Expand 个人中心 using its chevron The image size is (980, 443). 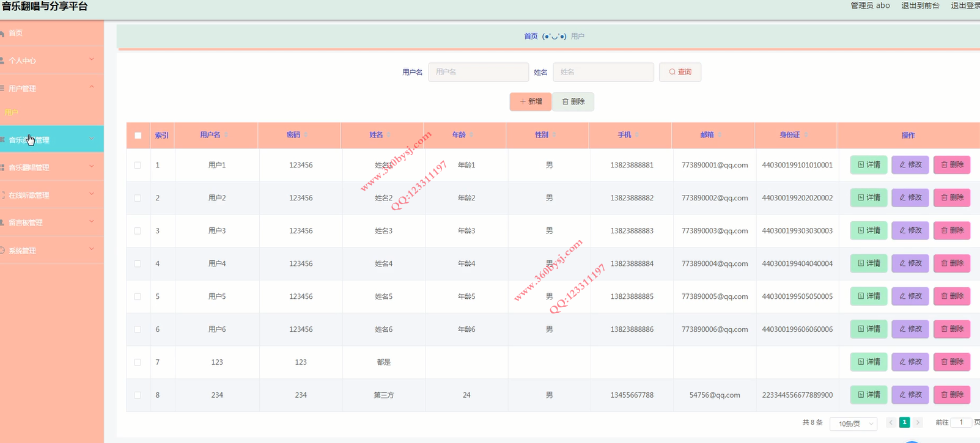[x=92, y=59]
